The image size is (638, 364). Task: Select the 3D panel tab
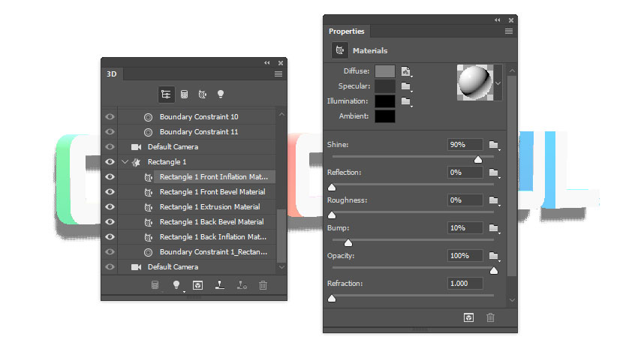click(x=112, y=74)
